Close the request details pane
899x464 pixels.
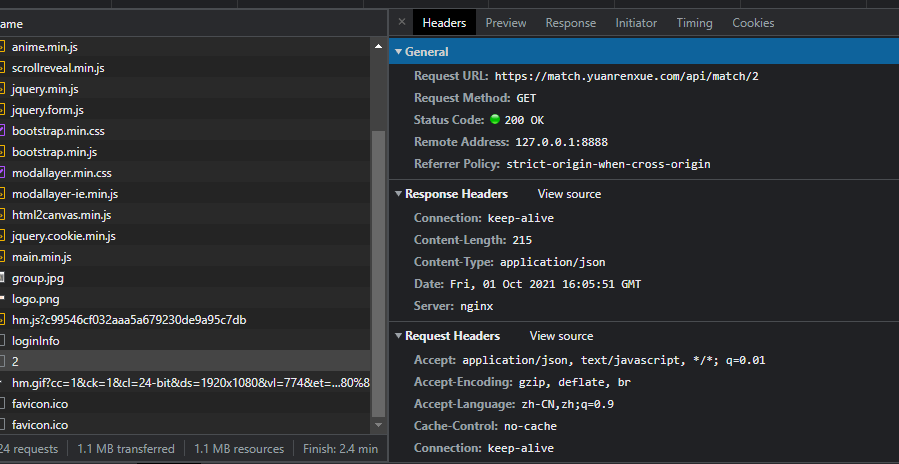[x=402, y=22]
